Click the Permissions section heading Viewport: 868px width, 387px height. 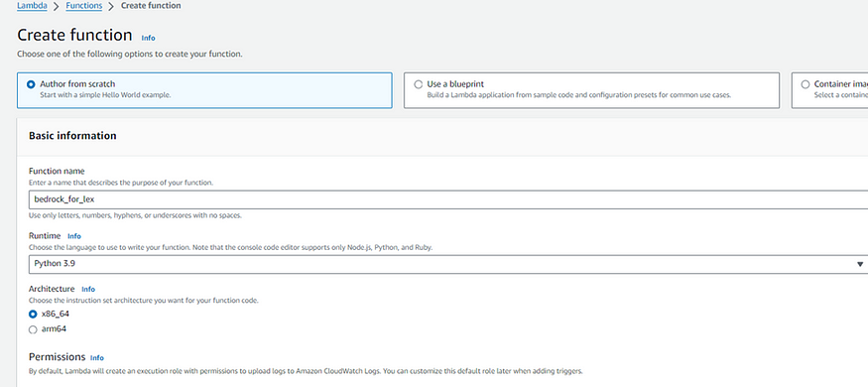[57, 356]
